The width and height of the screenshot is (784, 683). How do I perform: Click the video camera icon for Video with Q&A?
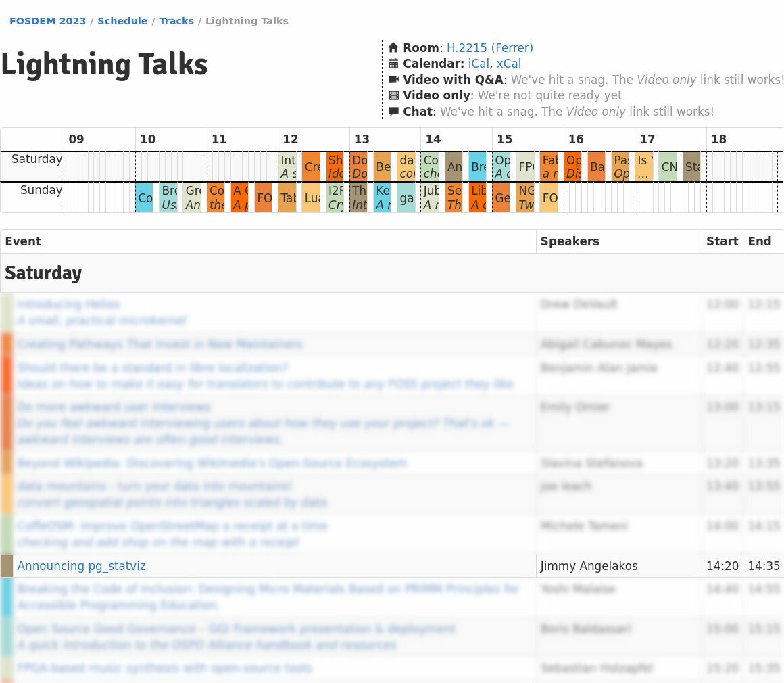(x=394, y=80)
